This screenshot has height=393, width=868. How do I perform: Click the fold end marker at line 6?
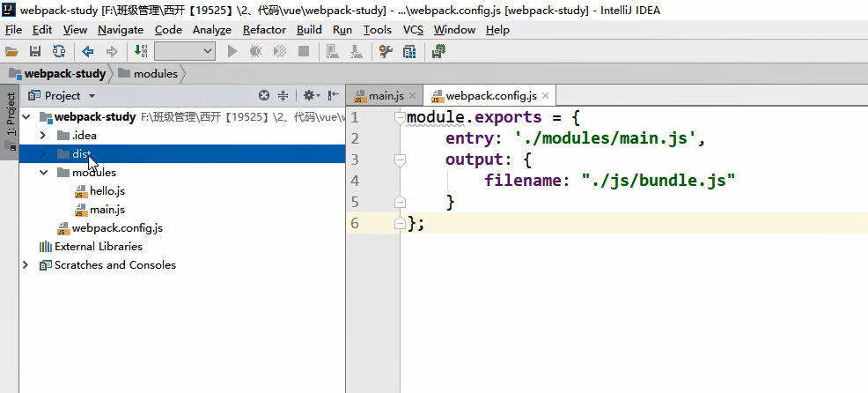[x=400, y=224]
